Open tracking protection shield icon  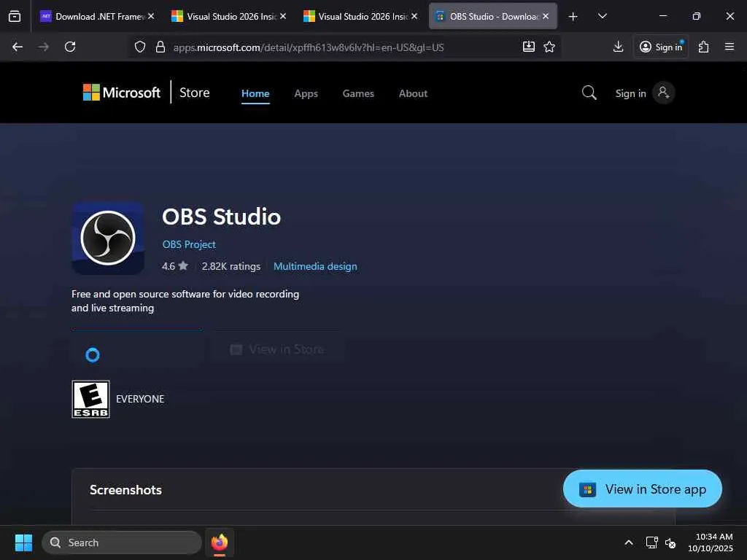139,47
